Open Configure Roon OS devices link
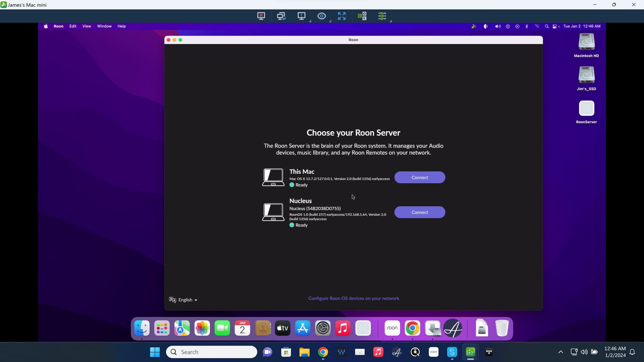644x362 pixels. (x=354, y=298)
